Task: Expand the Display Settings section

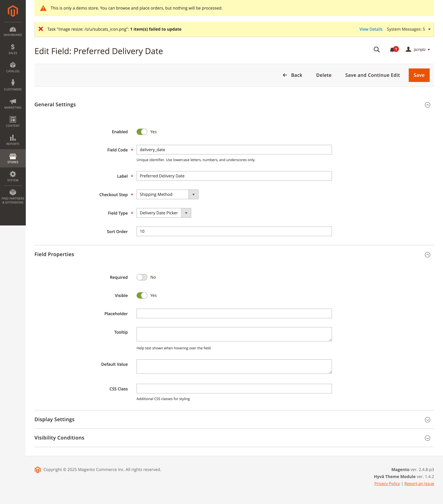Action: [x=428, y=420]
